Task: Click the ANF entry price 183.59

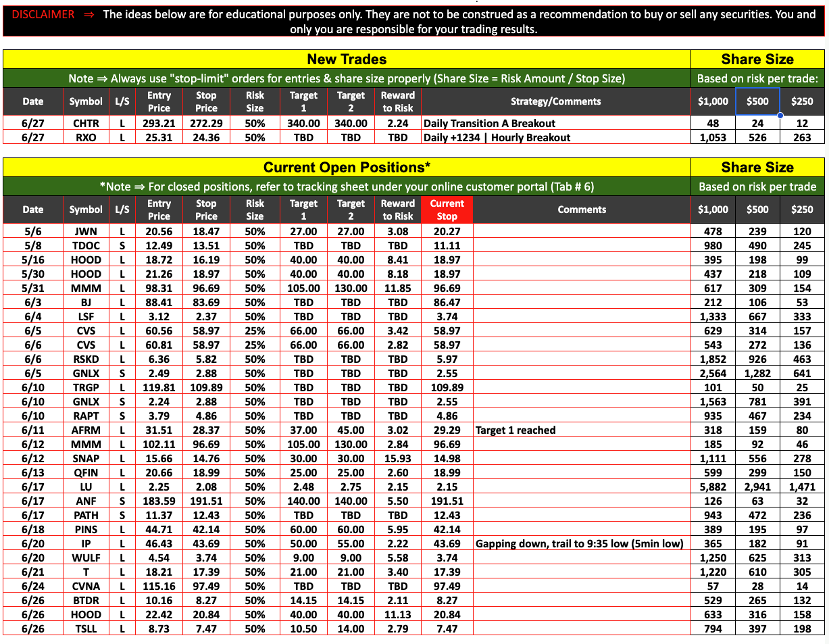Action: tap(159, 501)
